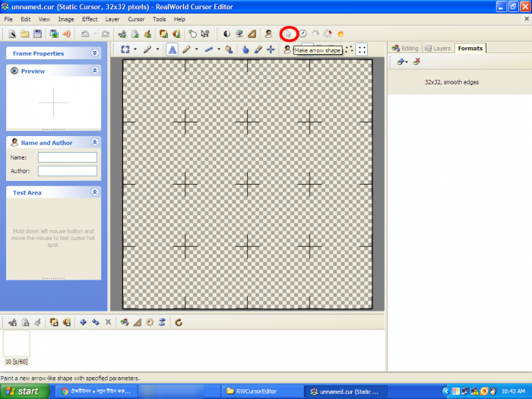The width and height of the screenshot is (532, 399).
Task: Select the Formats tab
Action: [x=470, y=48]
